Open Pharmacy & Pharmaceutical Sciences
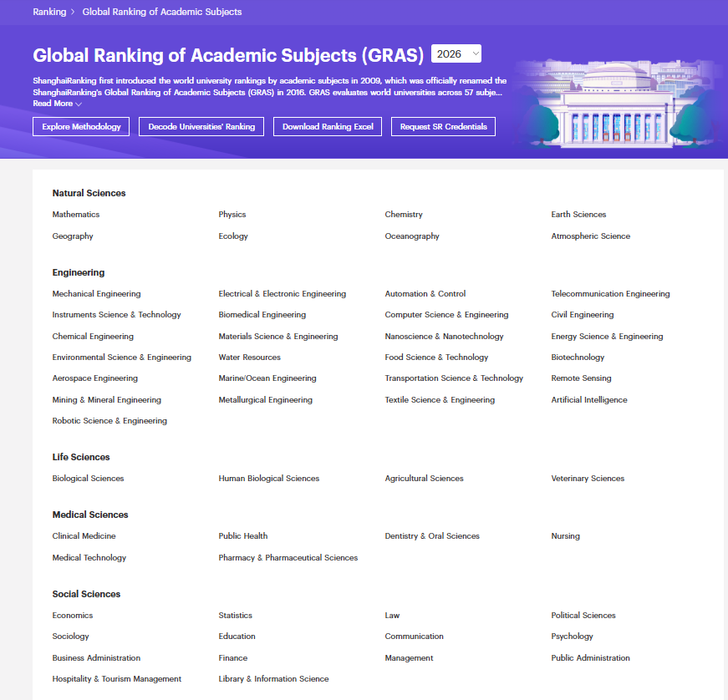 pyautogui.click(x=288, y=558)
